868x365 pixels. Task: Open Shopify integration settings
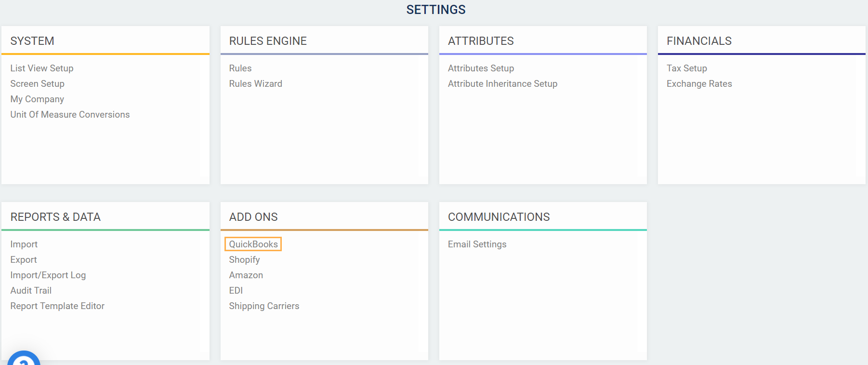244,260
